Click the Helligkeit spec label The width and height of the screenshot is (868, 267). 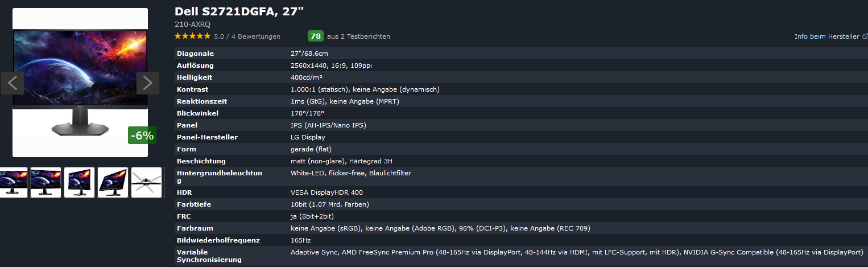point(195,77)
